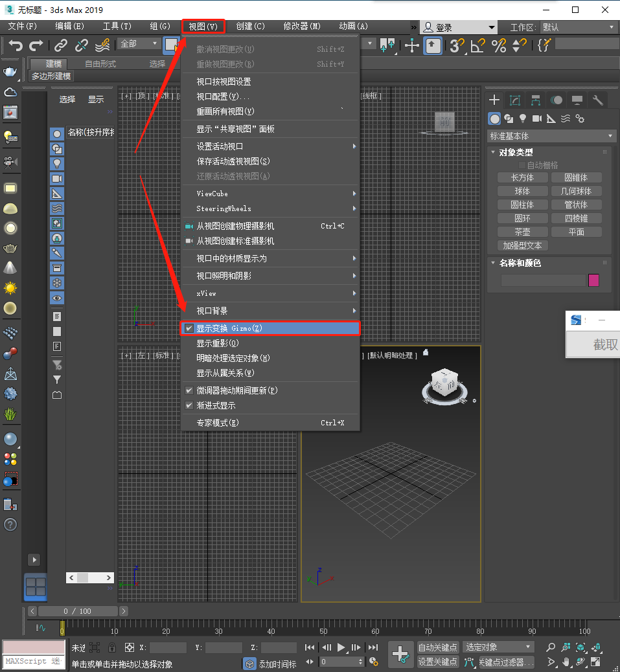The height and width of the screenshot is (672, 620).
Task: Open the Hierarchy tab in command panel
Action: [536, 100]
